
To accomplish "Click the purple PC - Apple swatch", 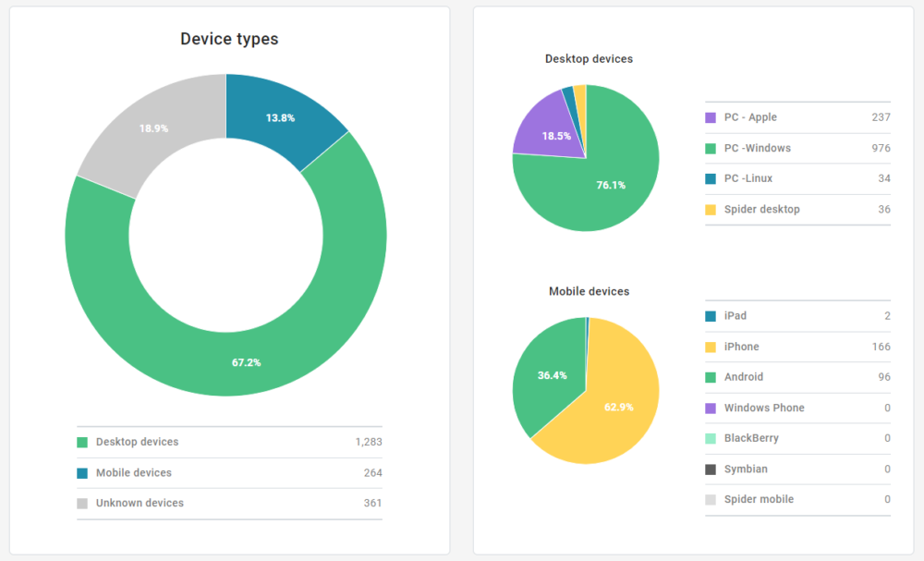I will (x=711, y=117).
